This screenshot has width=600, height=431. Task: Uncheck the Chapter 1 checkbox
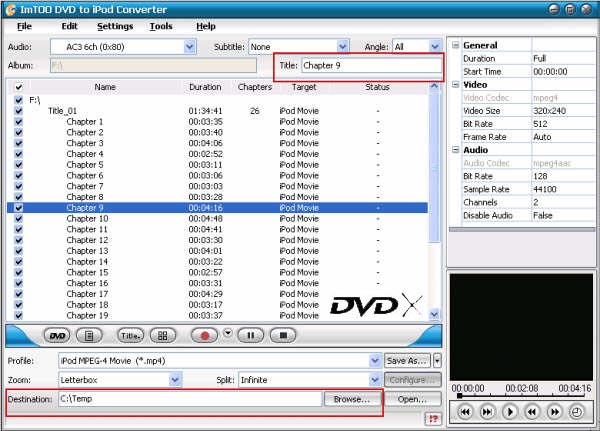point(18,121)
